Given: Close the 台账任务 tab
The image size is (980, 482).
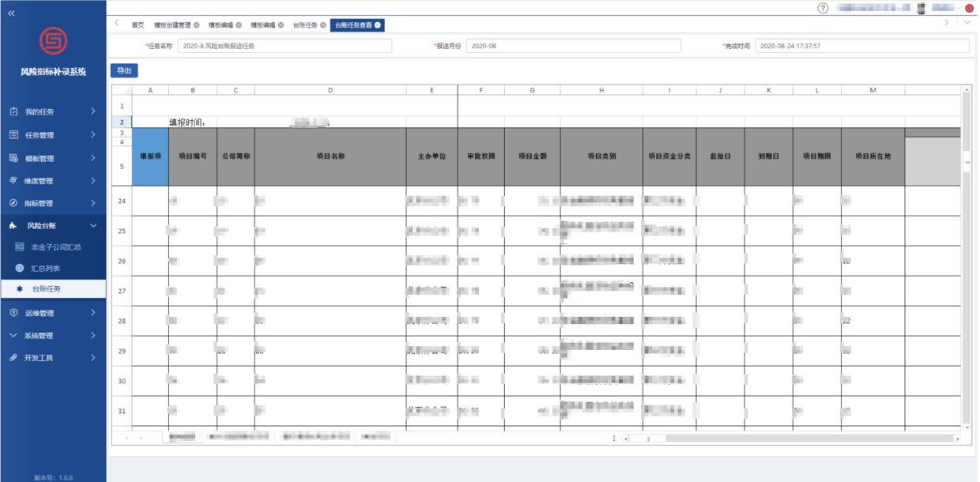Looking at the screenshot, I should coord(322,25).
